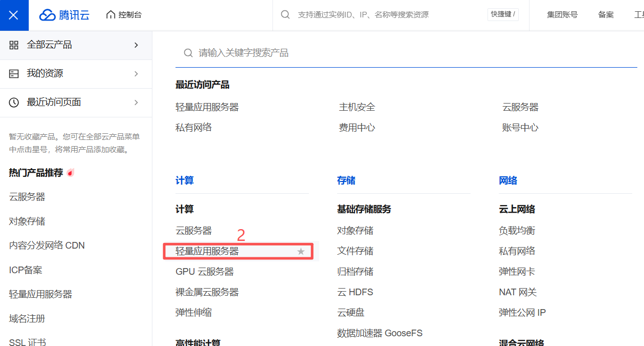Open 弹性网卡 product
Image resolution: width=644 pixels, height=346 pixels.
(517, 272)
